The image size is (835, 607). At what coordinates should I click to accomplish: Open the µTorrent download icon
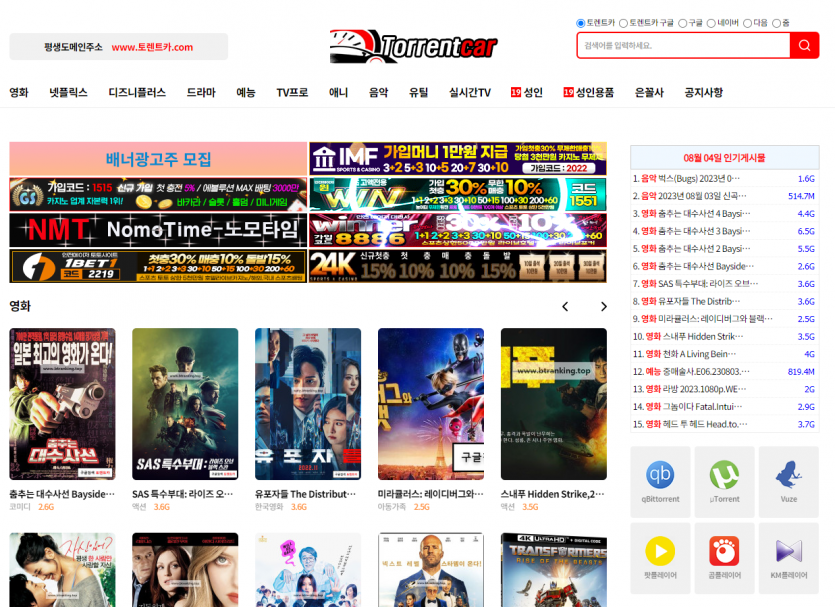(x=724, y=476)
